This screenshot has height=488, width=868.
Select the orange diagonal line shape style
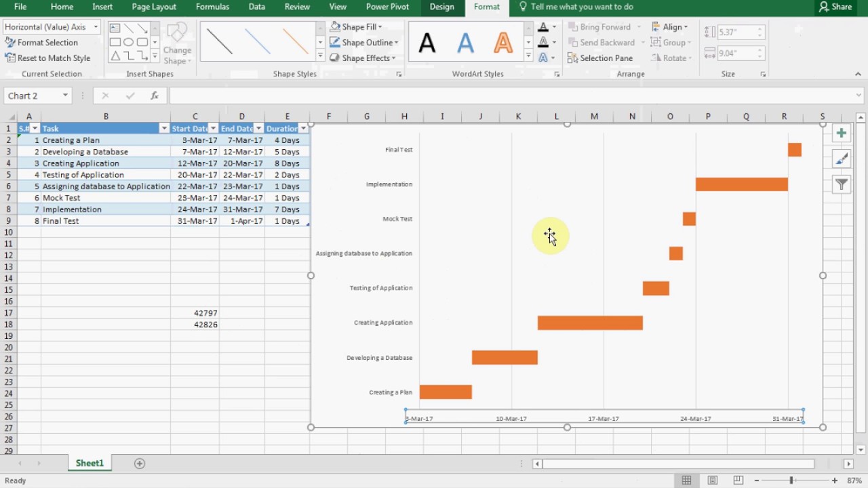pyautogui.click(x=296, y=42)
